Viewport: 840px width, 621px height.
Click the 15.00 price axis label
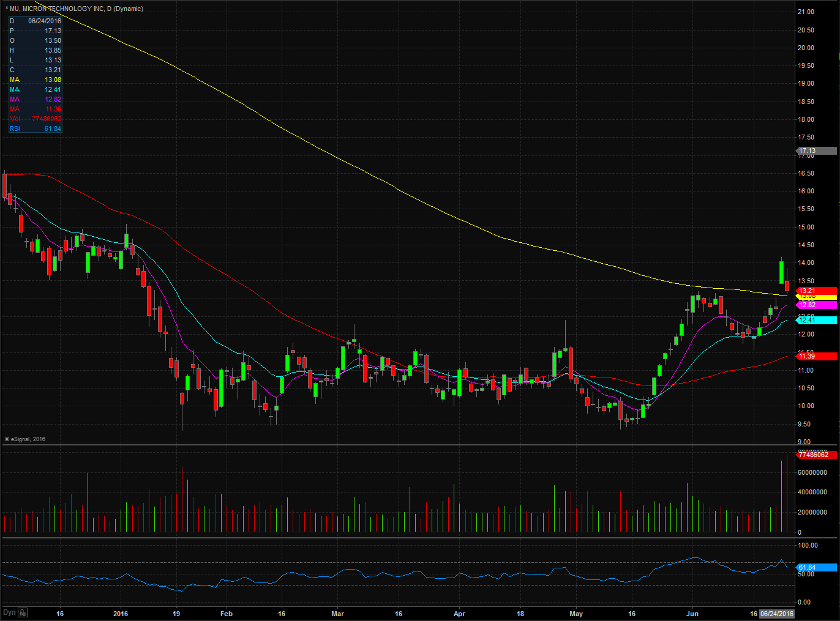click(x=806, y=227)
